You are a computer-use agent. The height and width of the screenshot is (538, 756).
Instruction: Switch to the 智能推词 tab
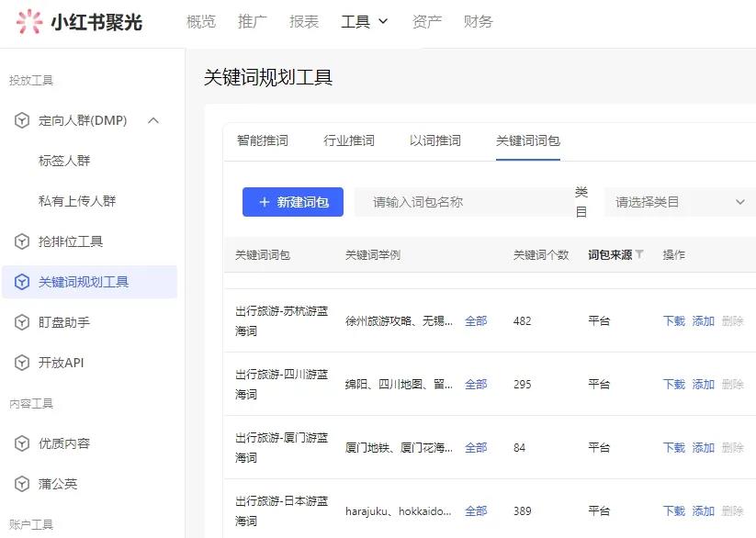click(x=264, y=141)
